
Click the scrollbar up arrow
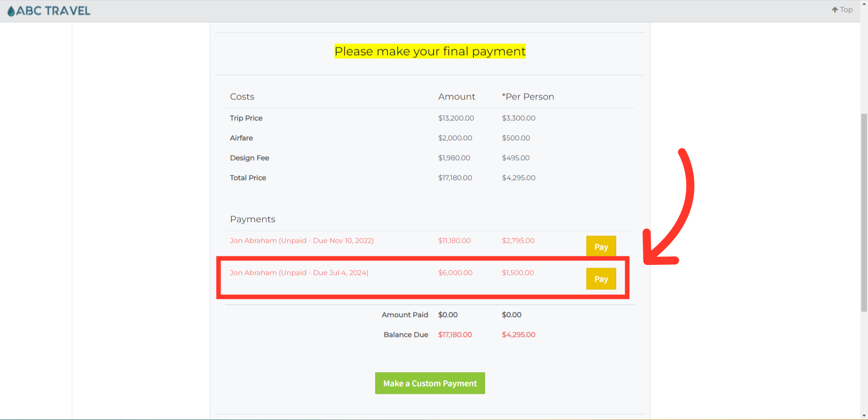point(864,4)
